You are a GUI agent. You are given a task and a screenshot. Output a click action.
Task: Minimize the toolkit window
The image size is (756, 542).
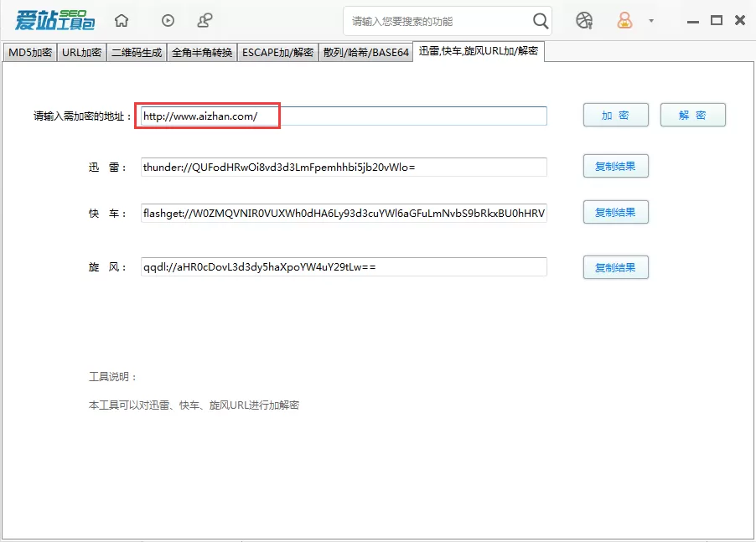click(x=693, y=22)
